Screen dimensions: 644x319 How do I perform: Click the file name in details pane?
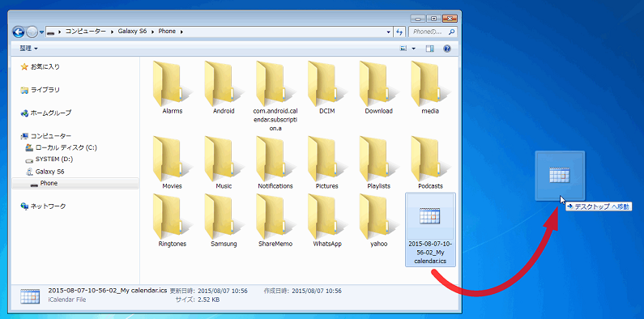tap(108, 291)
